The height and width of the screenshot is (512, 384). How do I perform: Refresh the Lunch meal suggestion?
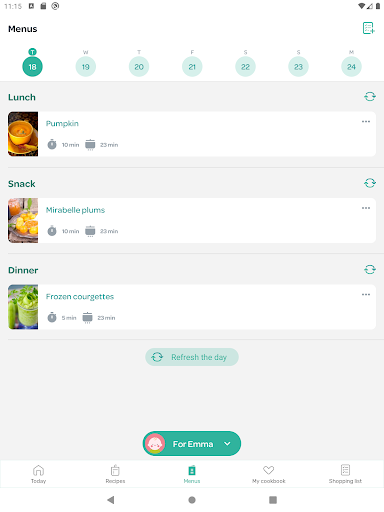pos(370,97)
